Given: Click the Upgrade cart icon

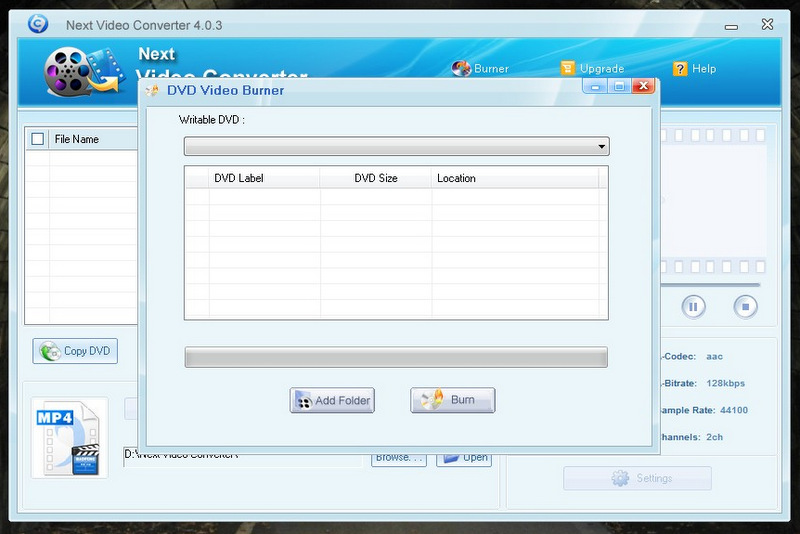Looking at the screenshot, I should (x=567, y=68).
